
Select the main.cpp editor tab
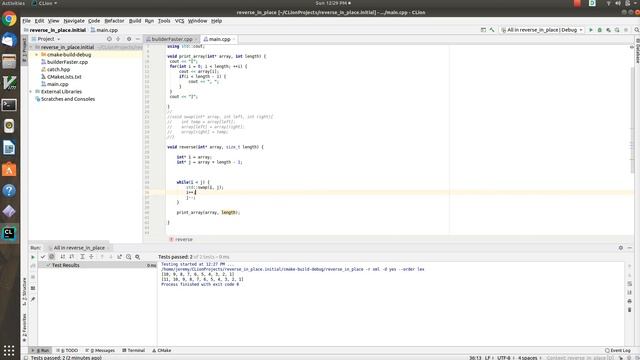coord(220,39)
